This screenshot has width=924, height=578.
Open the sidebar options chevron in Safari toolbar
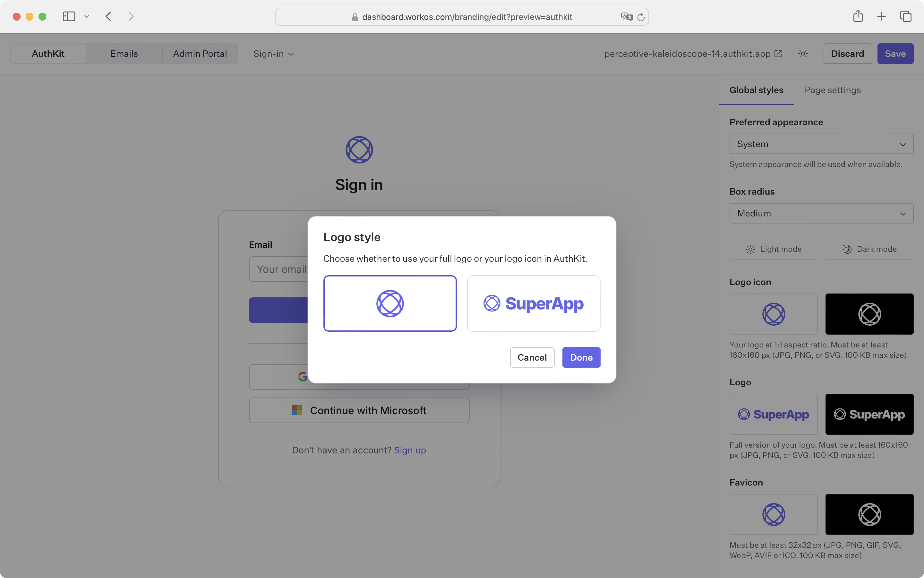[x=87, y=16]
